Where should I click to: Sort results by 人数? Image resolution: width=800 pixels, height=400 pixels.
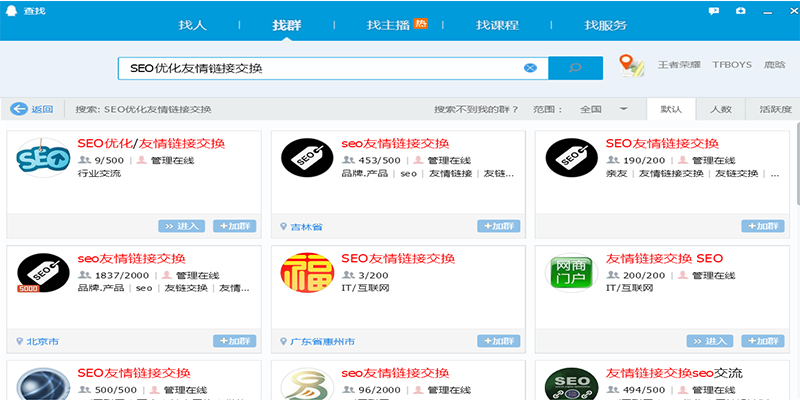[x=721, y=109]
